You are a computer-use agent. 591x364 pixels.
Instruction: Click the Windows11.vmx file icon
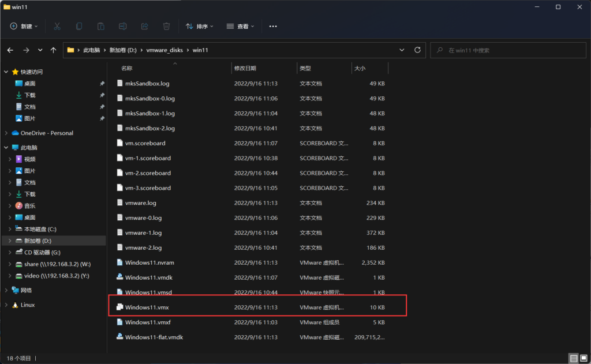[119, 307]
